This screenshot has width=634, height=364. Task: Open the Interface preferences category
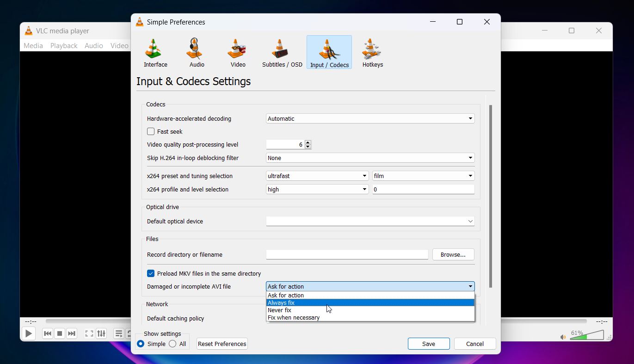pos(155,52)
